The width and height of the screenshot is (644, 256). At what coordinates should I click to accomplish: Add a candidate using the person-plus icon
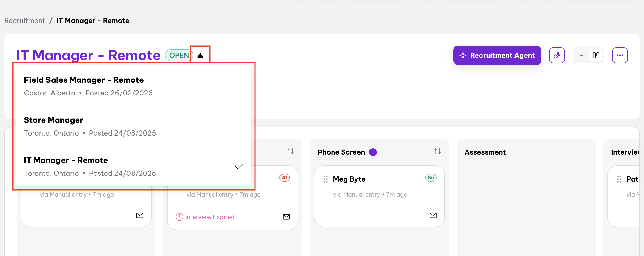tap(557, 55)
